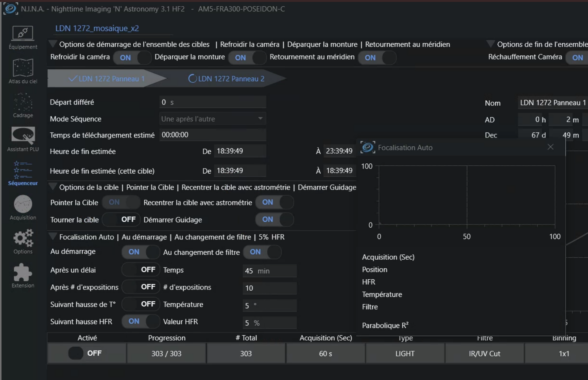Open the Équipement section icon
Screen dimensions: 588x380
[x=23, y=34]
